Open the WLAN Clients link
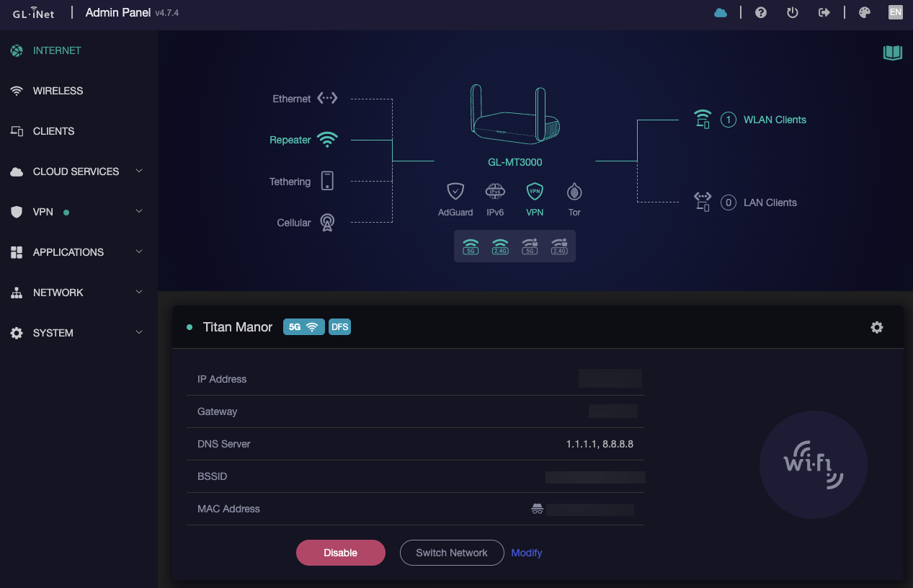The height and width of the screenshot is (588, 913). coord(775,120)
